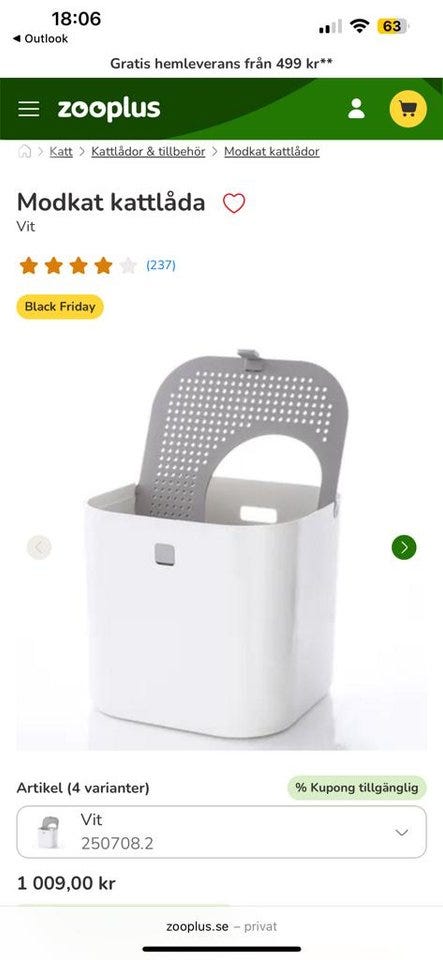Add Modkat kattlåda to favorites heart
This screenshot has width=443, height=960.
tap(234, 203)
